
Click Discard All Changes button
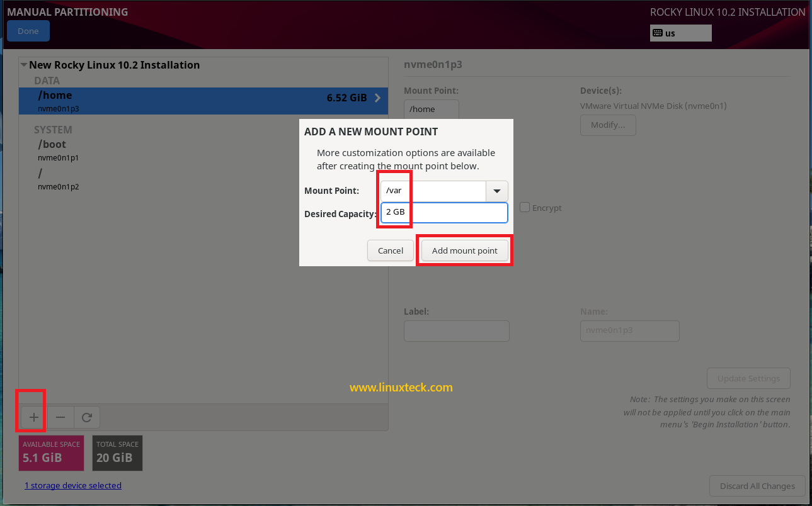point(757,486)
